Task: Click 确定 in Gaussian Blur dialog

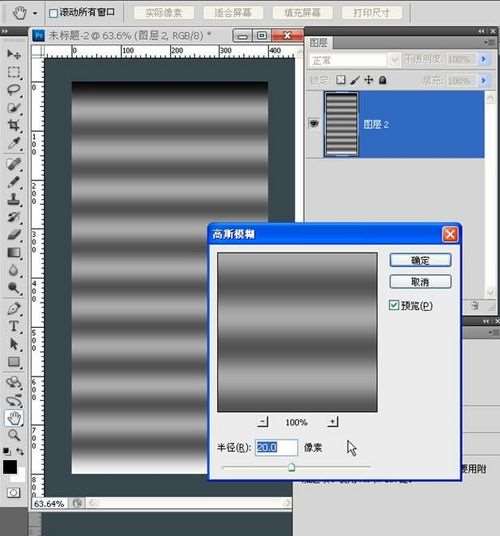Action: click(420, 260)
